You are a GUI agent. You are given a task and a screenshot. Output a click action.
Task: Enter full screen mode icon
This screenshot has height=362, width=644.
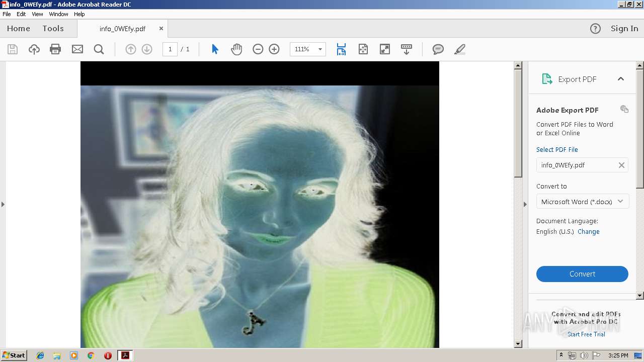tap(385, 49)
